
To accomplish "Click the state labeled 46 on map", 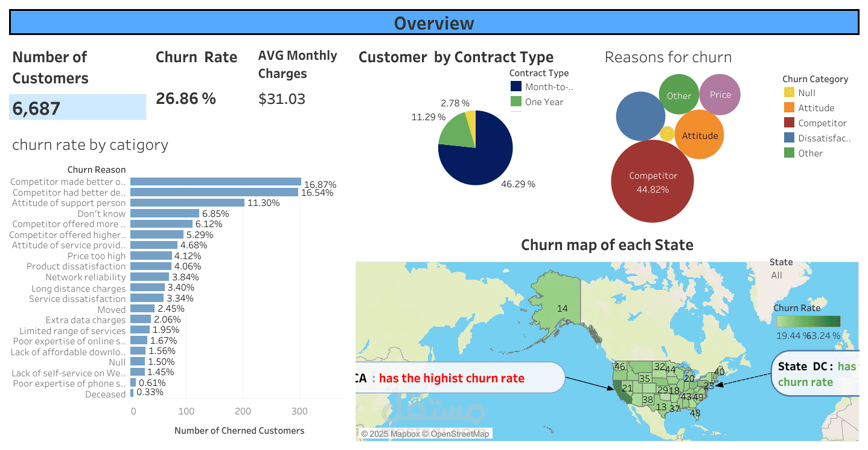I will [x=619, y=366].
